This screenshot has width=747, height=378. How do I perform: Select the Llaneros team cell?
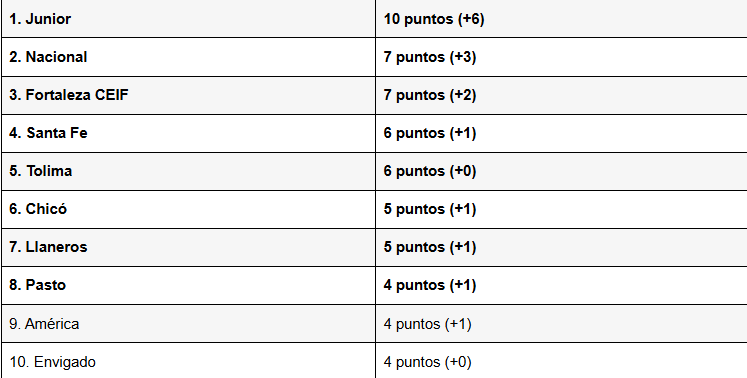[189, 247]
